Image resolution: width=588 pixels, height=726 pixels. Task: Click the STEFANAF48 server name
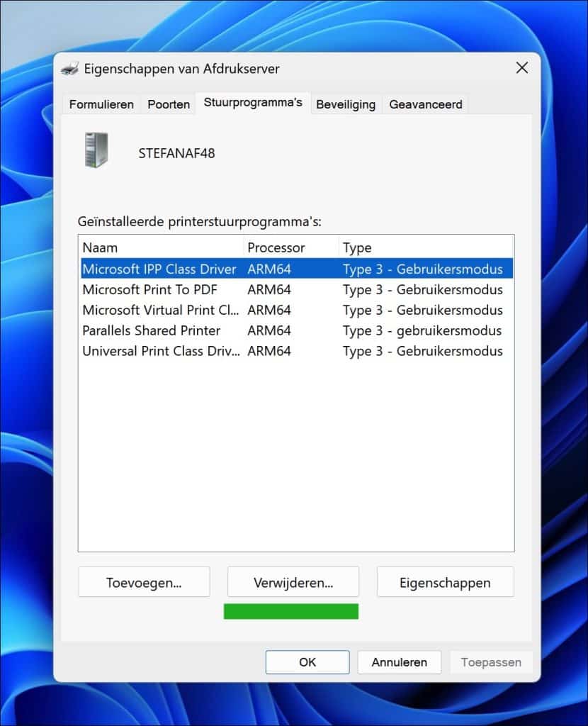176,153
